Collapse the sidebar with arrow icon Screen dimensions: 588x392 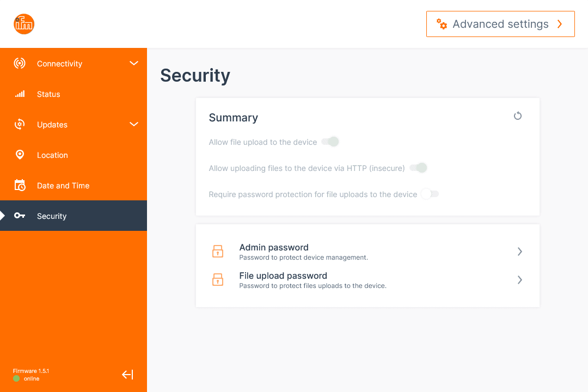click(127, 375)
